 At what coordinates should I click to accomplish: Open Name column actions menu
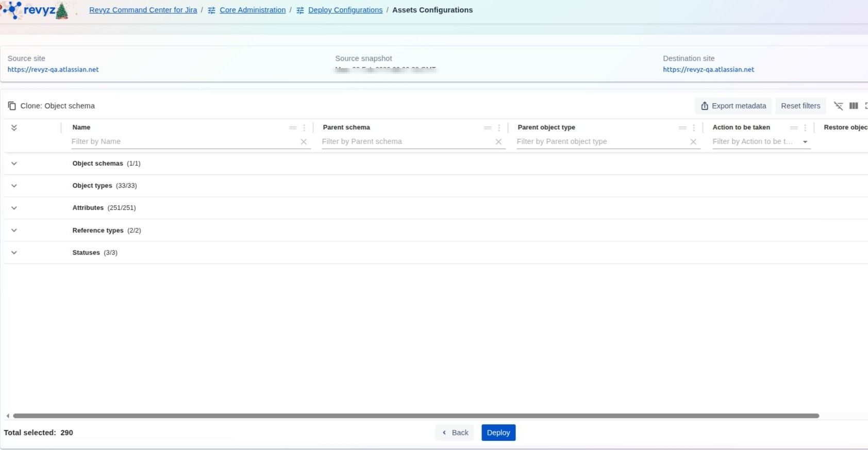[304, 128]
